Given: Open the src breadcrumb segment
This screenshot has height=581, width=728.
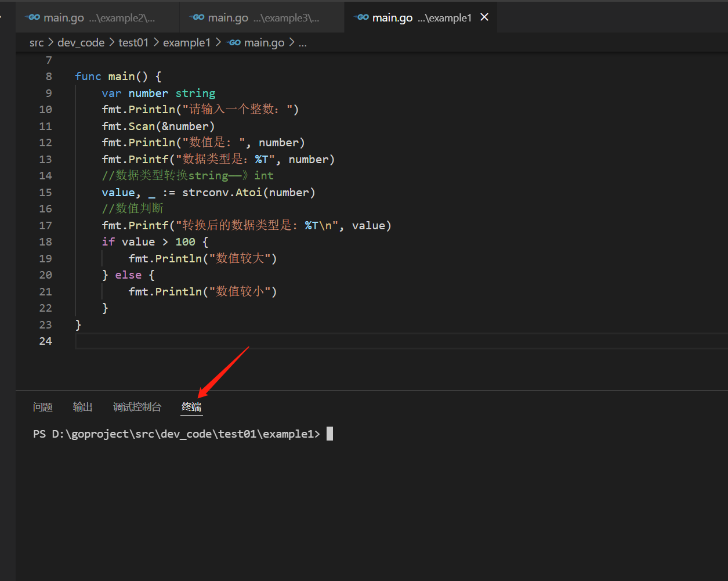Looking at the screenshot, I should click(37, 42).
